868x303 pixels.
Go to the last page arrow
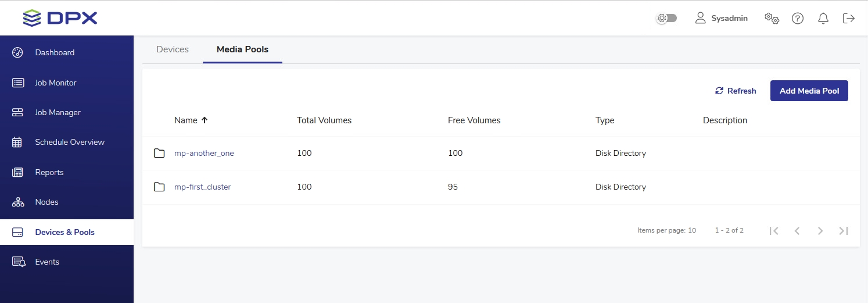click(844, 231)
